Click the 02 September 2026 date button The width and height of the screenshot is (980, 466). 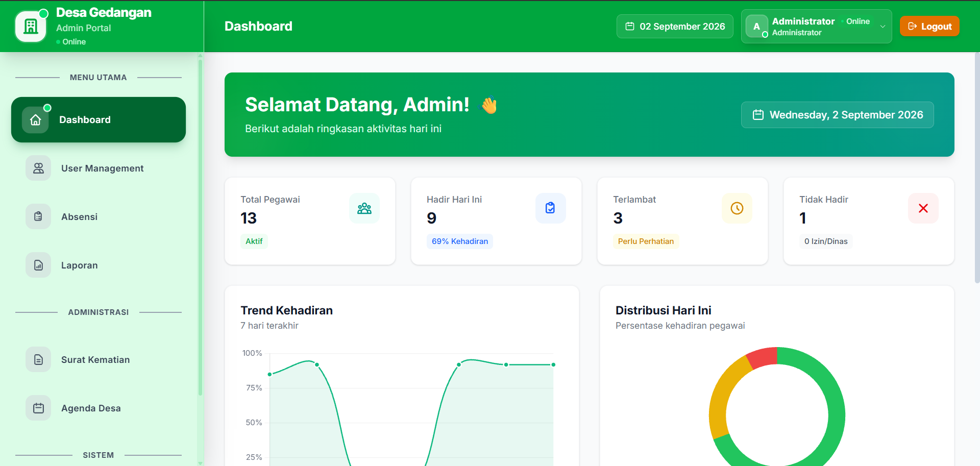pyautogui.click(x=675, y=27)
